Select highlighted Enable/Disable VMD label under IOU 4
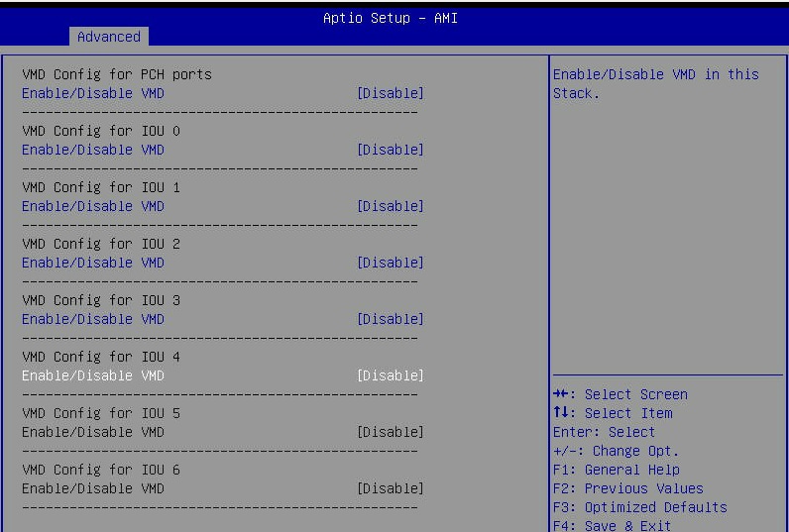This screenshot has width=789, height=532. pos(93,375)
